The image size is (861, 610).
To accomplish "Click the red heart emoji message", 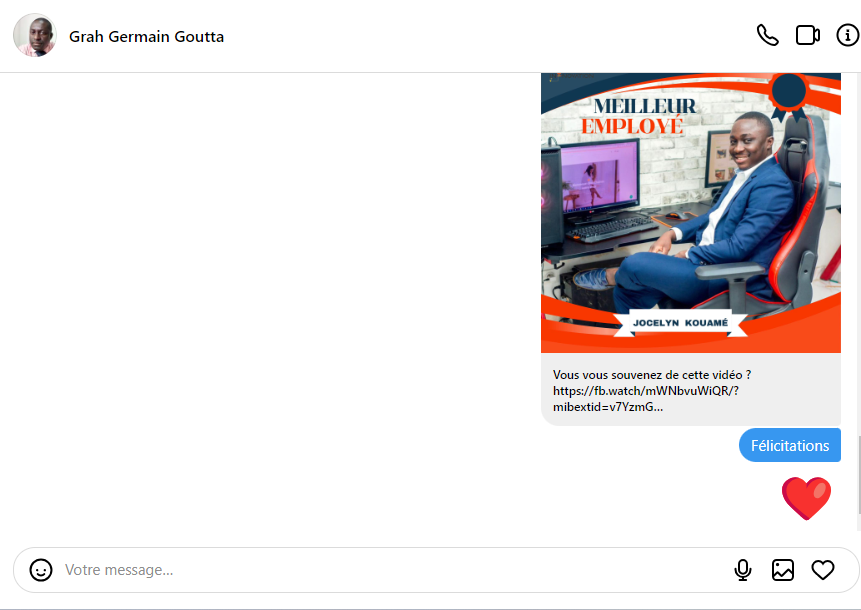I will (806, 498).
